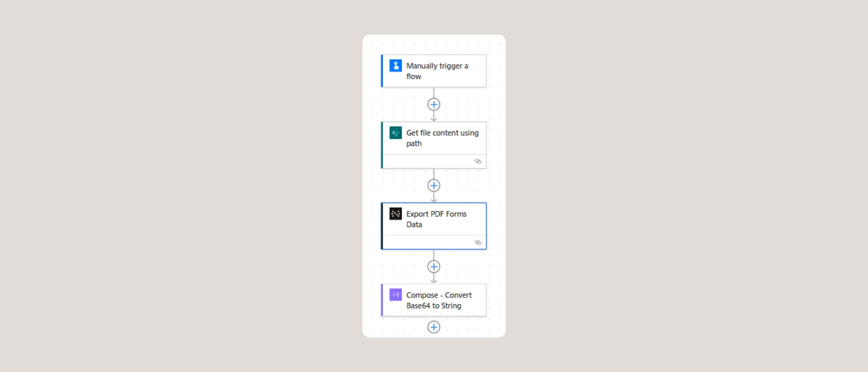Click the Export PDF Forms Data connector icon
The image size is (868, 372).
[x=395, y=214]
